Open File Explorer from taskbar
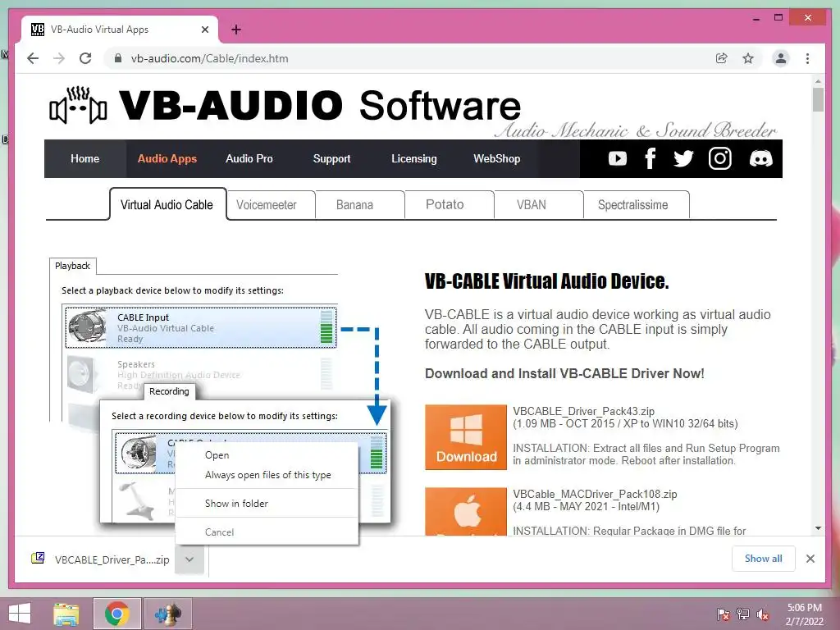The height and width of the screenshot is (630, 840). point(66,614)
